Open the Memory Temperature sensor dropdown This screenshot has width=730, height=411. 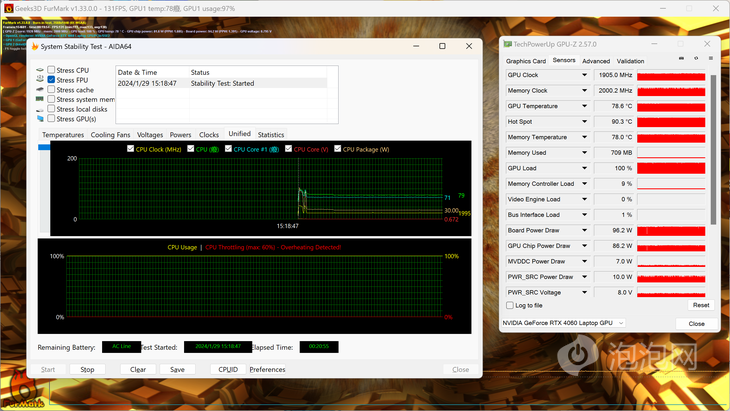(x=584, y=137)
